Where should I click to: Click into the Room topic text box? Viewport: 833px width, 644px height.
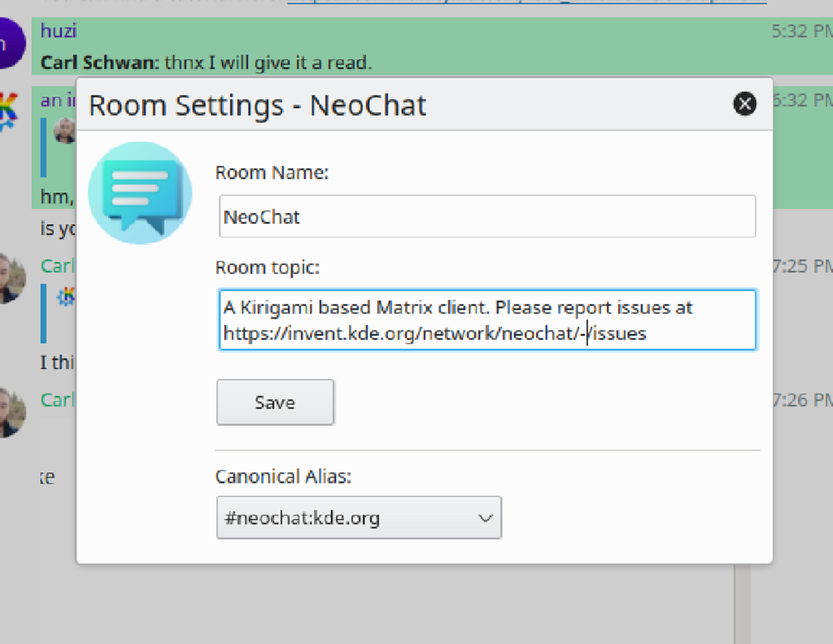coord(487,320)
